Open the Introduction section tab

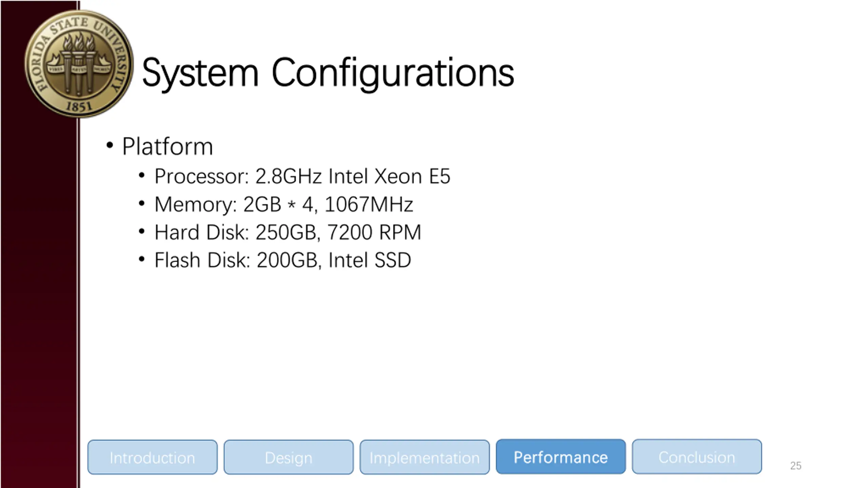(152, 457)
